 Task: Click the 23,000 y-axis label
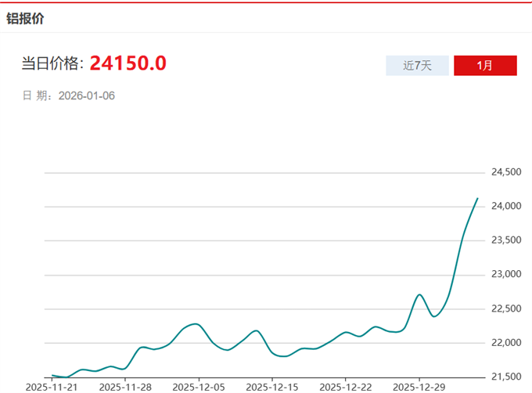pyautogui.click(x=505, y=275)
